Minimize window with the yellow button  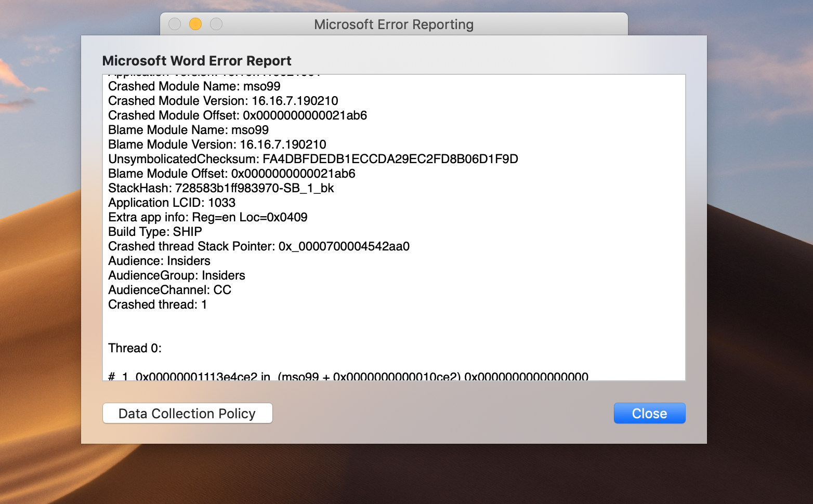pyautogui.click(x=195, y=24)
